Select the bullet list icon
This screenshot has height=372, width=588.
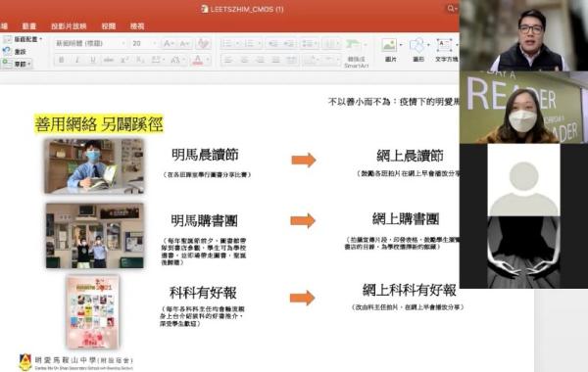pyautogui.click(x=229, y=44)
